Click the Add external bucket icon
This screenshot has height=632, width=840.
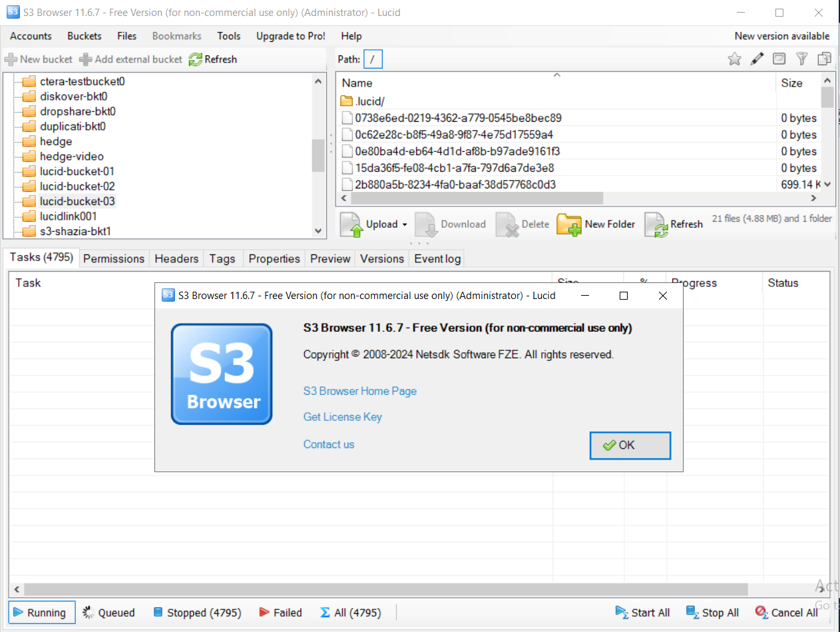(x=86, y=59)
